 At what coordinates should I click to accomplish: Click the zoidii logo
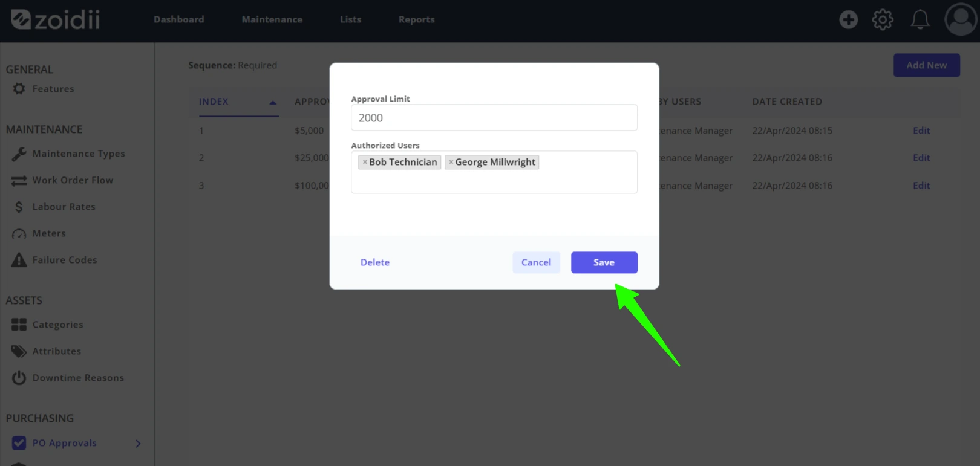tap(55, 19)
